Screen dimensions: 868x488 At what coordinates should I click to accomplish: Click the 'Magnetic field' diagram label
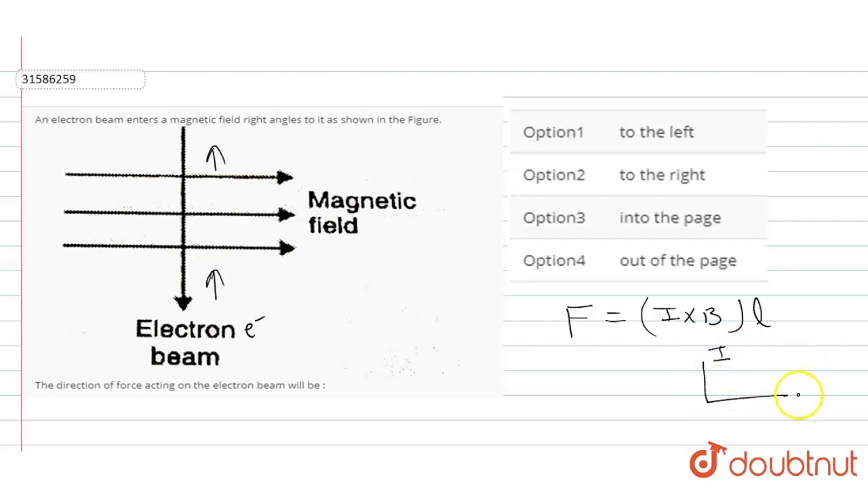coord(361,212)
